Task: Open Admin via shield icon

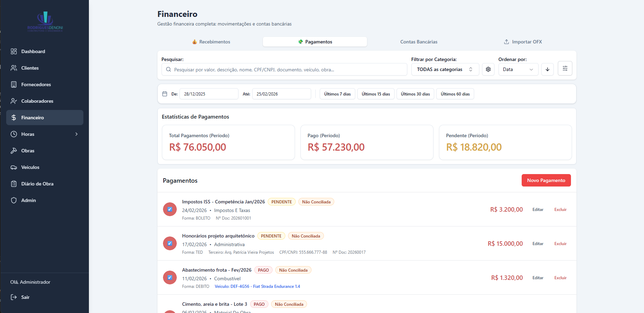Action: coord(14,200)
